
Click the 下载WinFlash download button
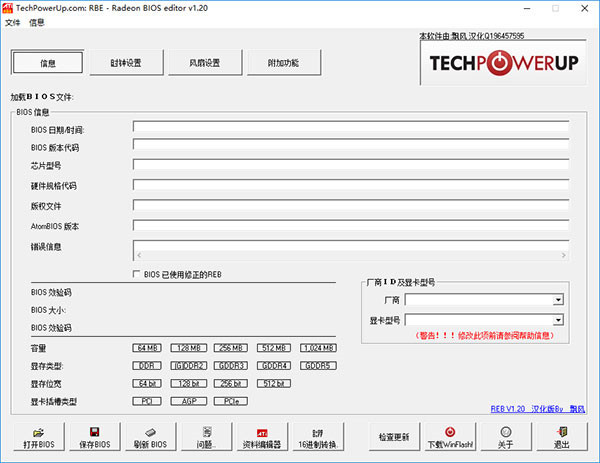pos(447,436)
